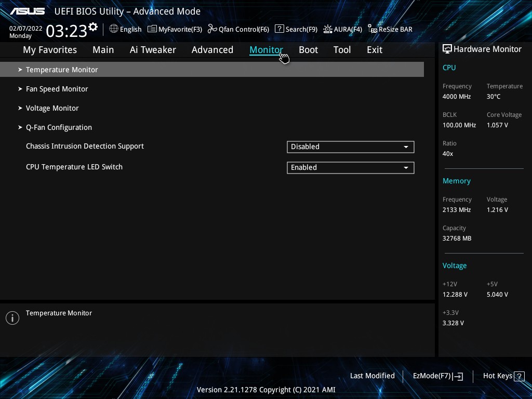This screenshot has height=399, width=532.
Task: Click the Ratio value 40x
Action: (448, 154)
